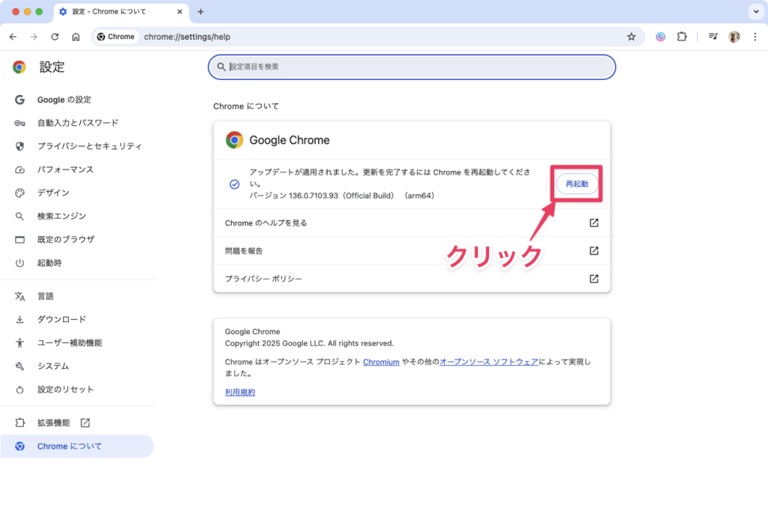768x532 pixels.
Task: Click the 言語 translate icon
Action: point(19,297)
